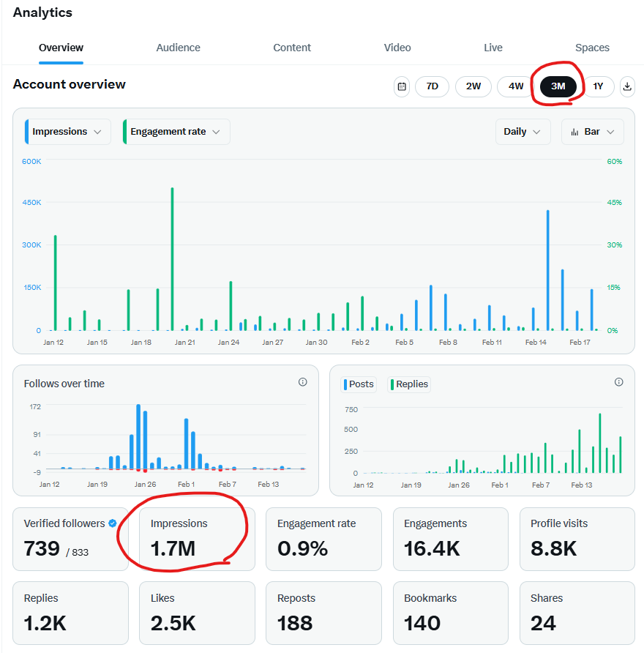Select the 2W time range

point(473,86)
